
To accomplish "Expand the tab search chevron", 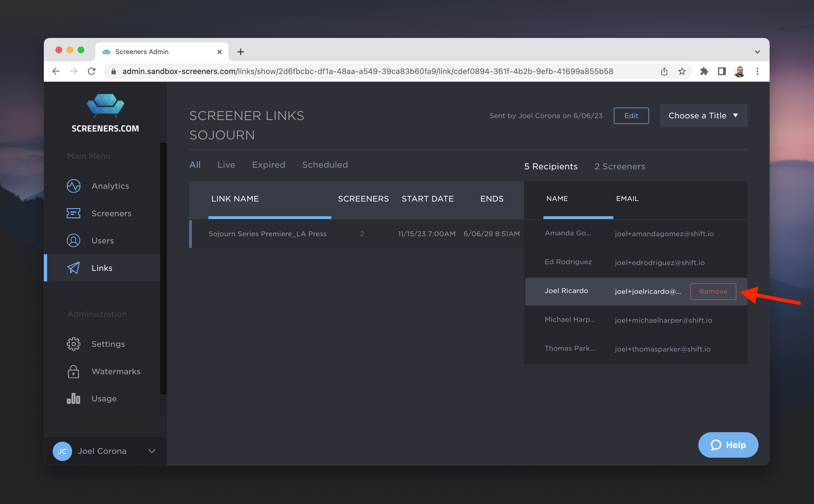I will tap(757, 52).
